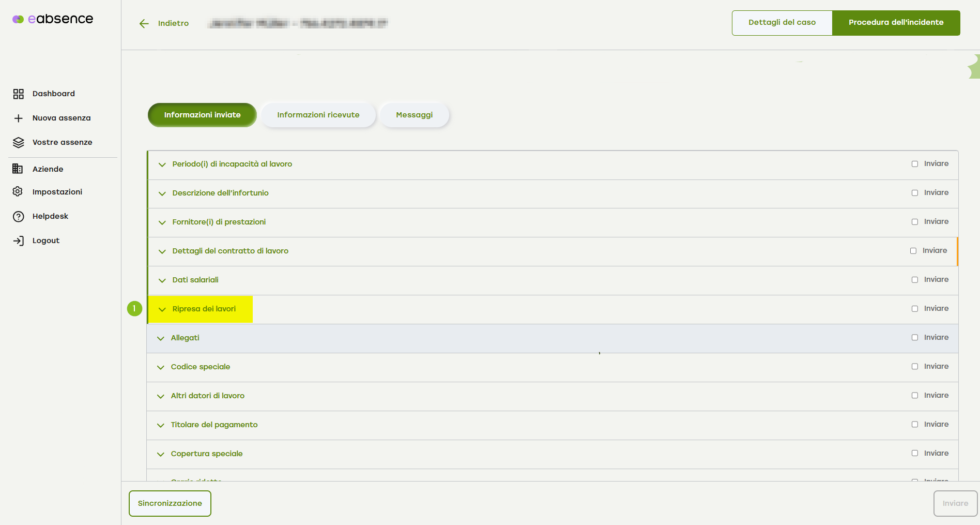Go back via Indietro link
Screen dimensions: 980x525
tap(174, 23)
